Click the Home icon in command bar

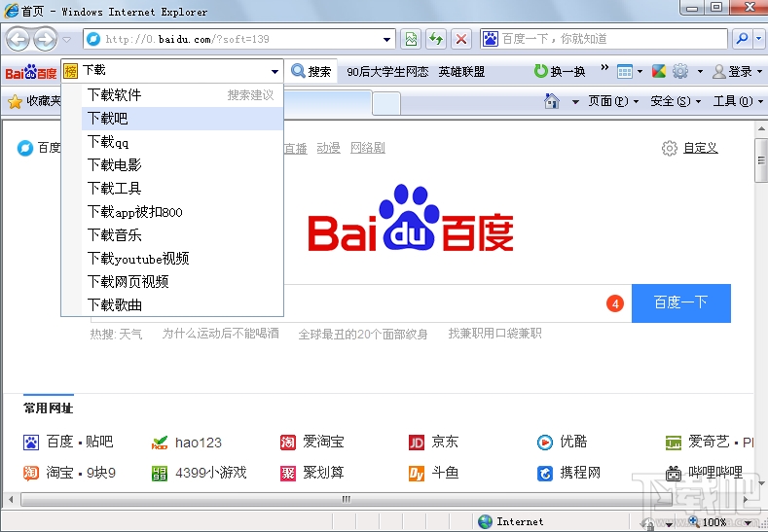click(552, 101)
